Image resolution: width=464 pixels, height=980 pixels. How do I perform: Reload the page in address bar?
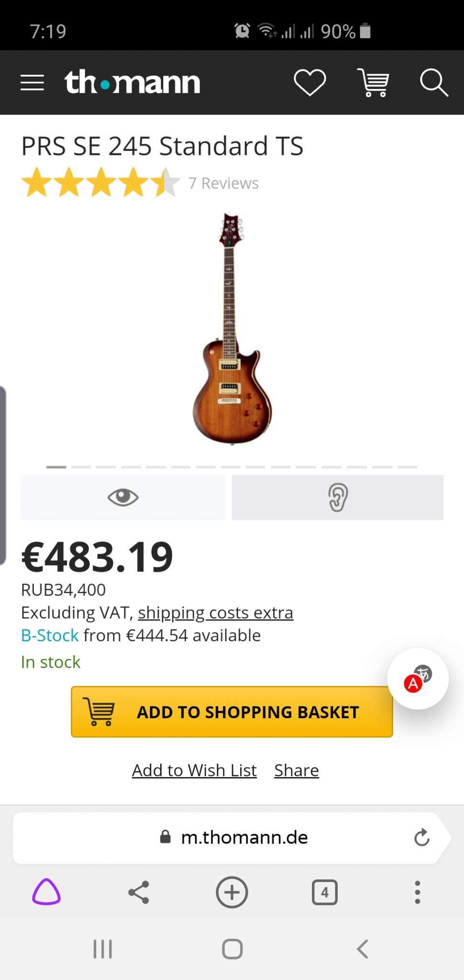pos(421,837)
